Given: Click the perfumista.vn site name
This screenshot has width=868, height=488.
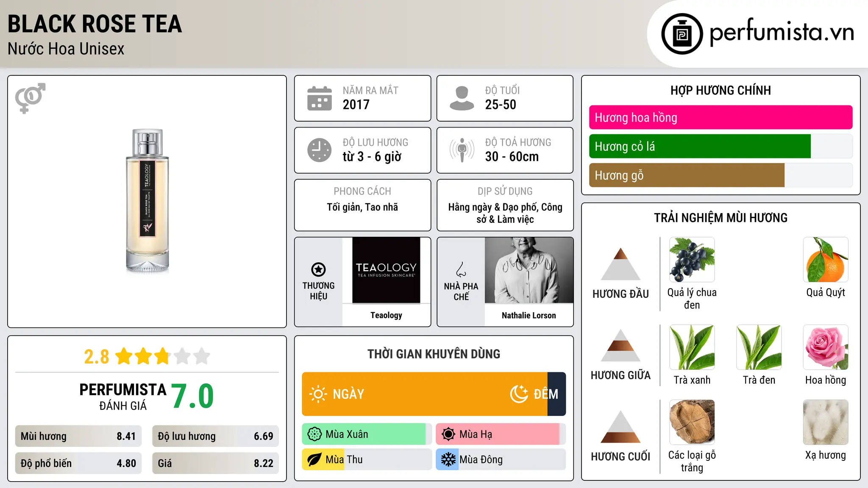Looking at the screenshot, I should pyautogui.click(x=782, y=32).
